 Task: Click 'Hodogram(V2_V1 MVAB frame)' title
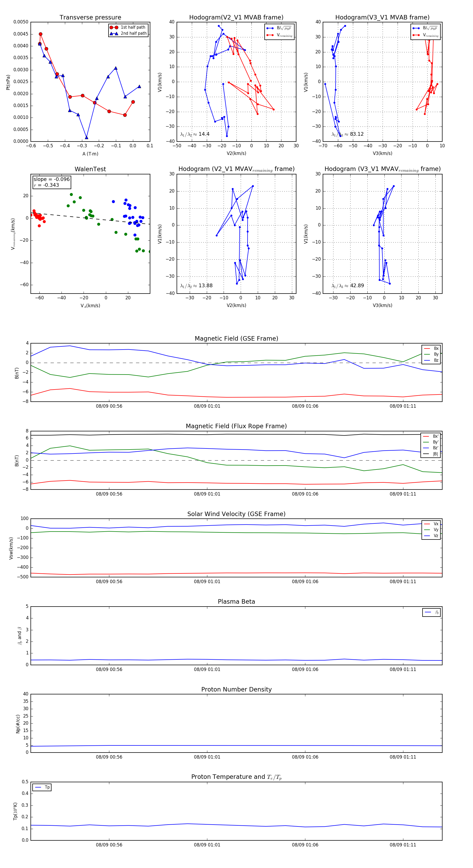click(x=236, y=18)
